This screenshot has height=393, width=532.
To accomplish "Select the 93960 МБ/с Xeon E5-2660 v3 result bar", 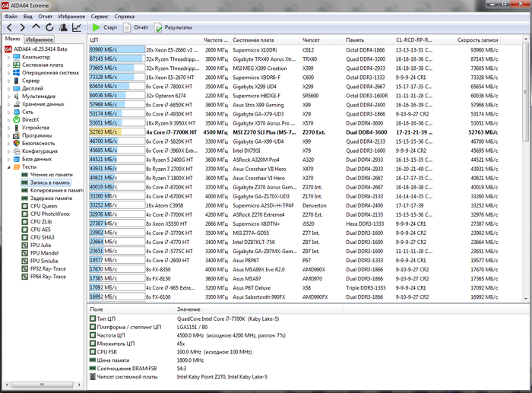I will tap(117, 49).
